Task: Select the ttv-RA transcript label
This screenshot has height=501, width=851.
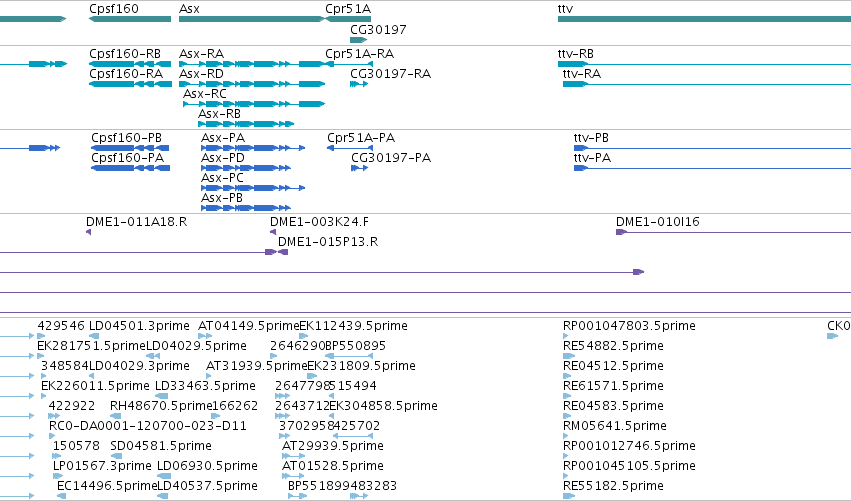Action: [582, 74]
